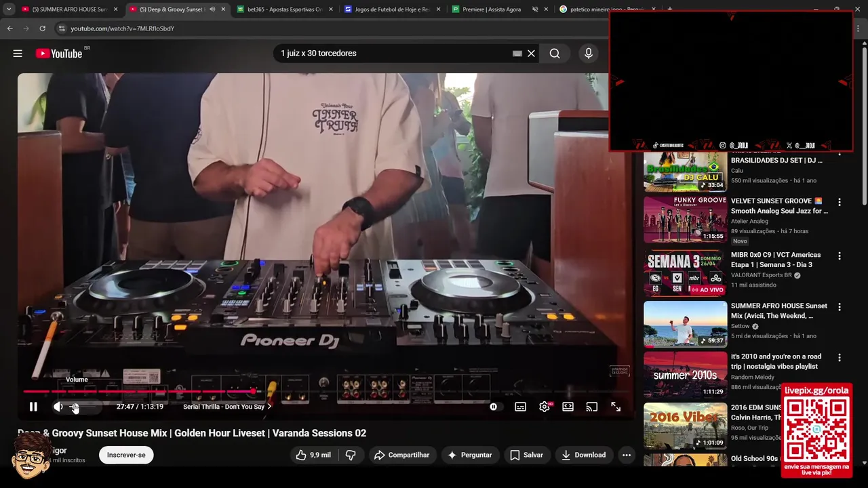Image resolution: width=868 pixels, height=488 pixels.
Task: Go to the YouTube home logo
Action: point(60,54)
